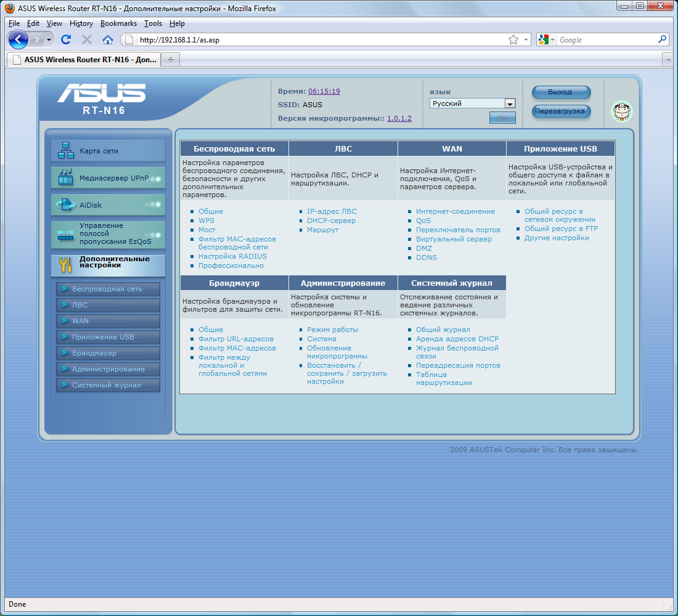Expand Администрирование in the sidebar
Viewport: 678px width, 616px height.
click(x=108, y=369)
